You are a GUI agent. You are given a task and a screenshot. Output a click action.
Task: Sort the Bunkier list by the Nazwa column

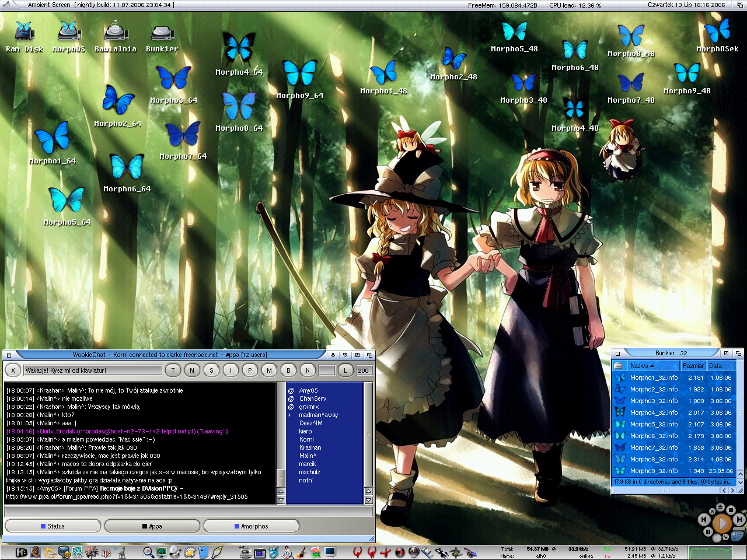point(654,366)
